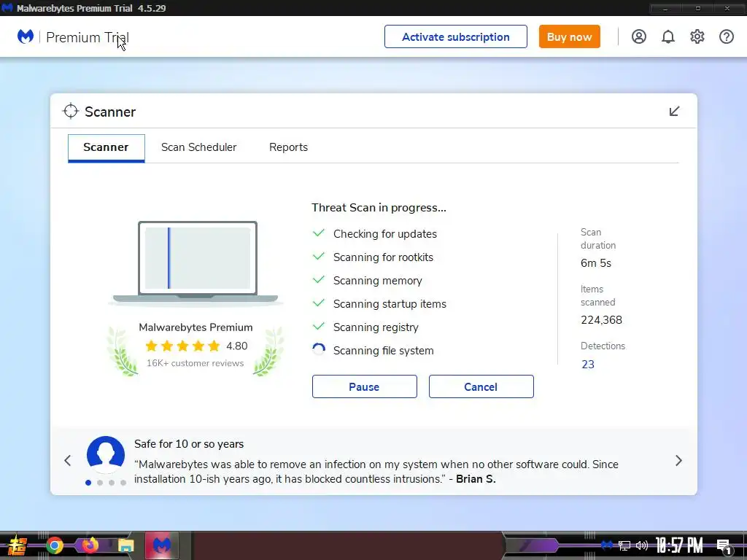Viewport: 747px width, 560px height.
Task: Open the account profile icon
Action: (x=639, y=36)
